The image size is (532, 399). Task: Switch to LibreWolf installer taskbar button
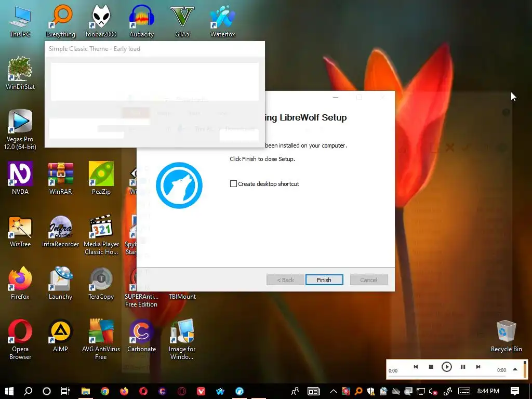point(240,391)
